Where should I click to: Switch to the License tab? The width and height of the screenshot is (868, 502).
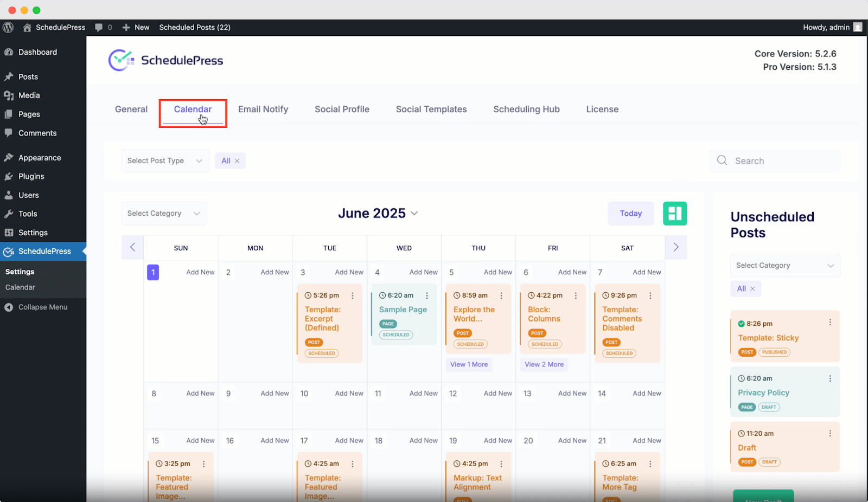pos(602,109)
